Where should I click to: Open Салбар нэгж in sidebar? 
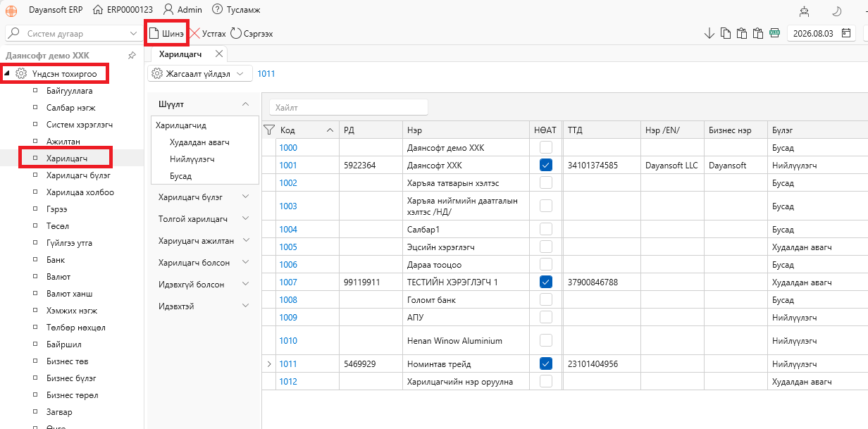(x=70, y=108)
